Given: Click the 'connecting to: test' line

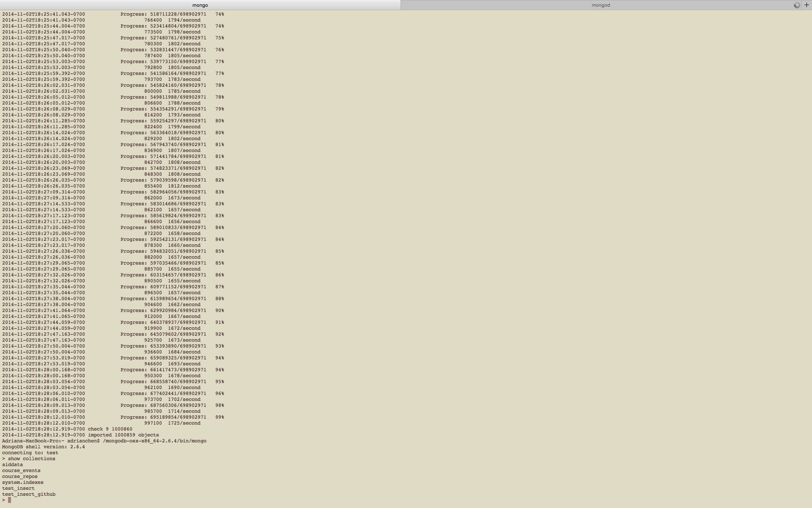Looking at the screenshot, I should pos(30,453).
